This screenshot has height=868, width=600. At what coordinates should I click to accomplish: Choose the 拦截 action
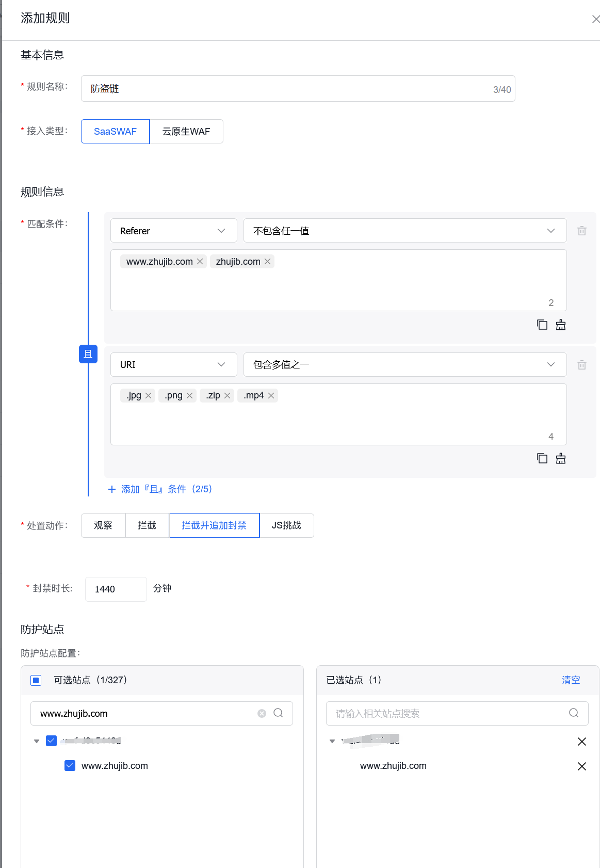[x=147, y=525]
